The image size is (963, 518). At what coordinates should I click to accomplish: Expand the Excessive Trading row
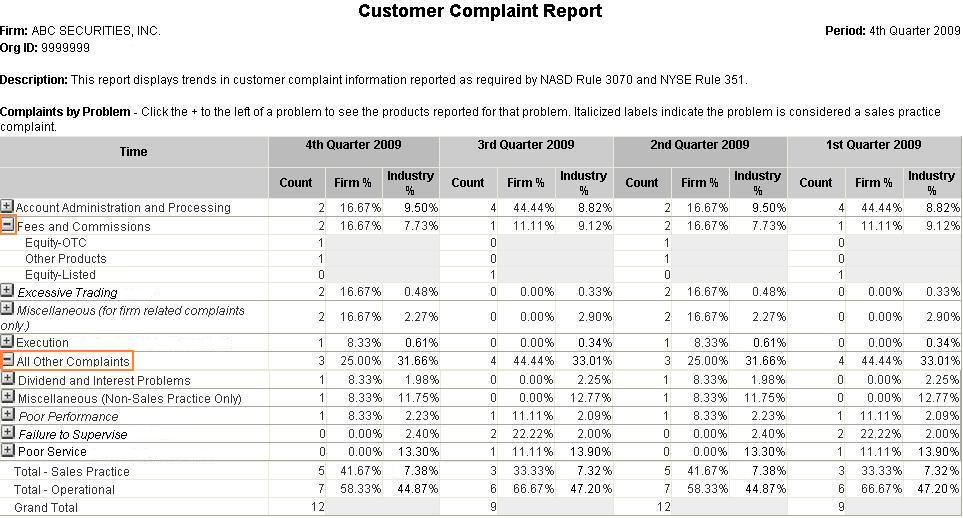[x=7, y=291]
